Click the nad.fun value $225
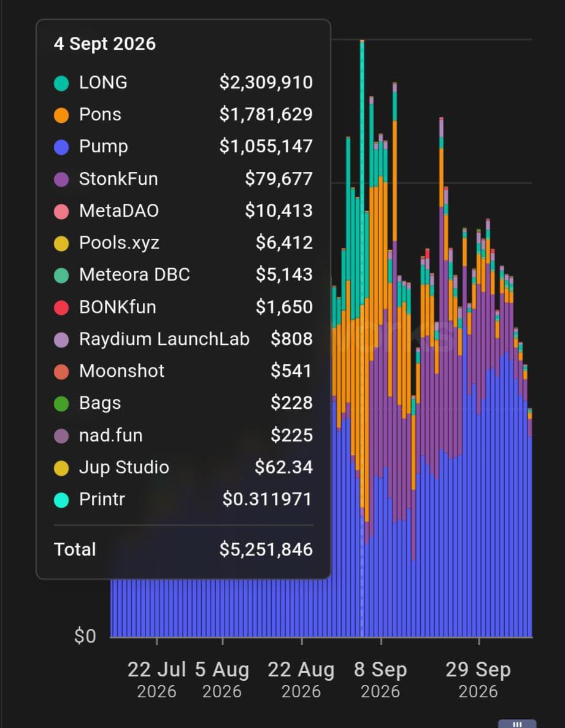The image size is (565, 728). pyautogui.click(x=292, y=435)
